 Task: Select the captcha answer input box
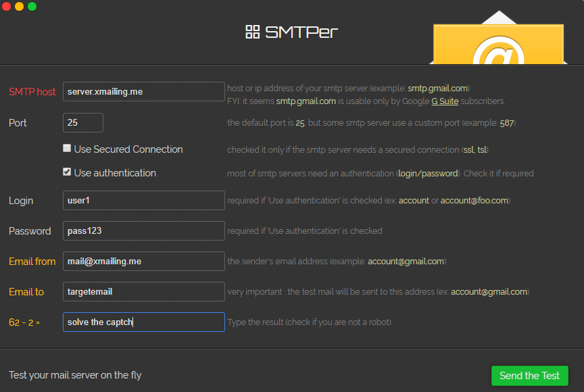pos(143,322)
